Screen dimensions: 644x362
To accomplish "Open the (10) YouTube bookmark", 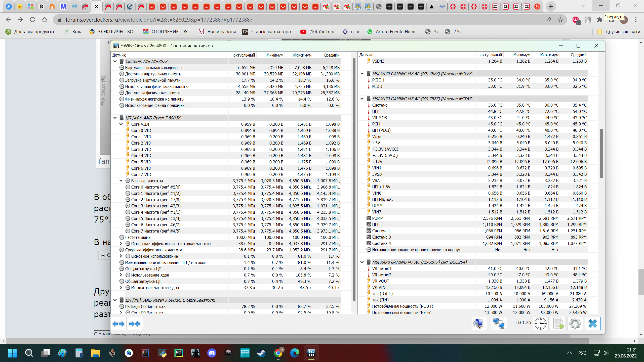I will click(x=318, y=32).
